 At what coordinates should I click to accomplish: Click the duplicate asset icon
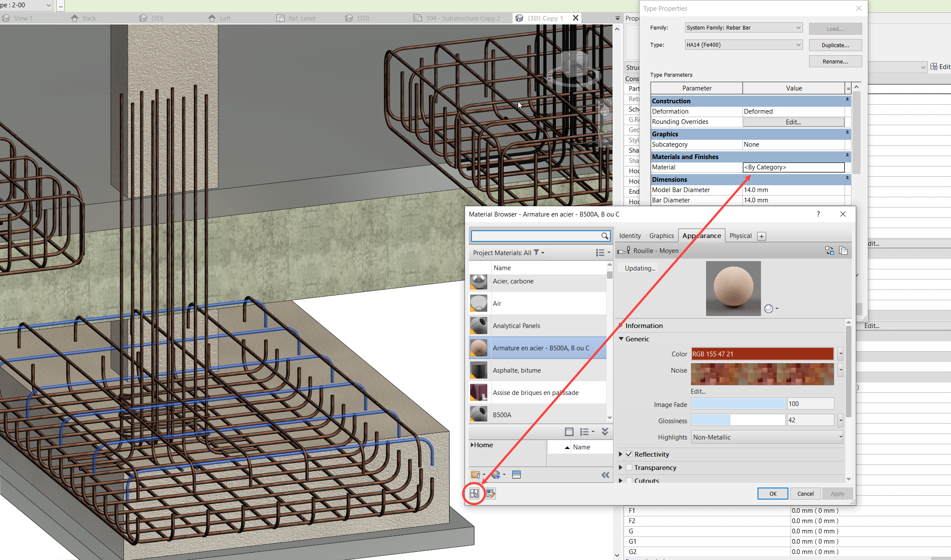pos(843,250)
